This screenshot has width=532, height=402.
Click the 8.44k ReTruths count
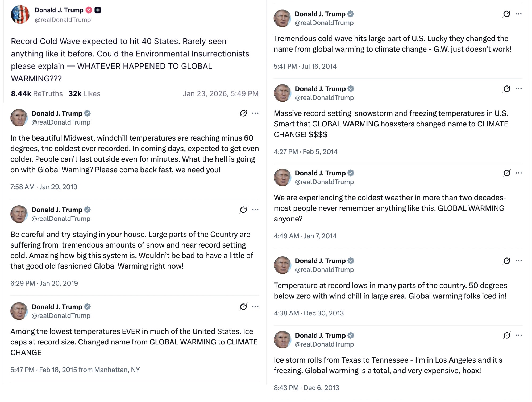(37, 94)
